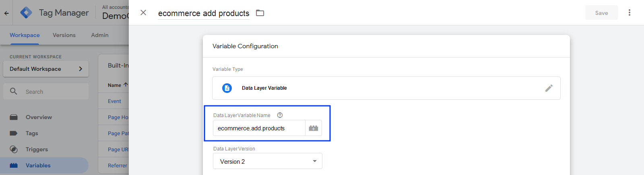Open the Data Layer Version dropdown

267,161
